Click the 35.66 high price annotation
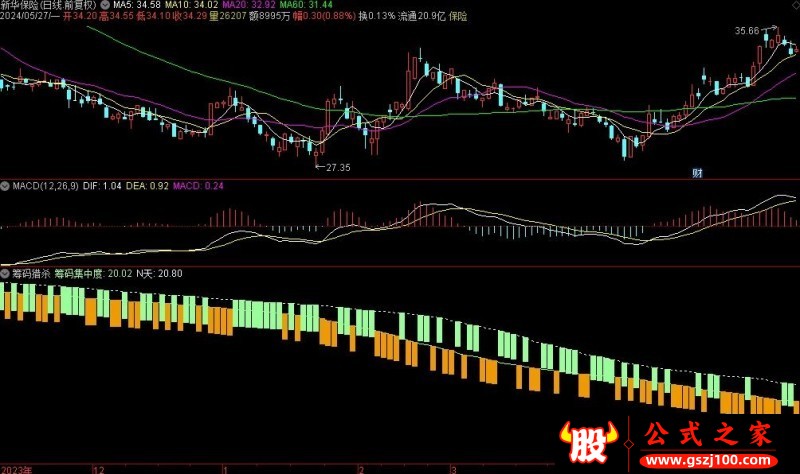This screenshot has height=474, width=800. tap(747, 31)
